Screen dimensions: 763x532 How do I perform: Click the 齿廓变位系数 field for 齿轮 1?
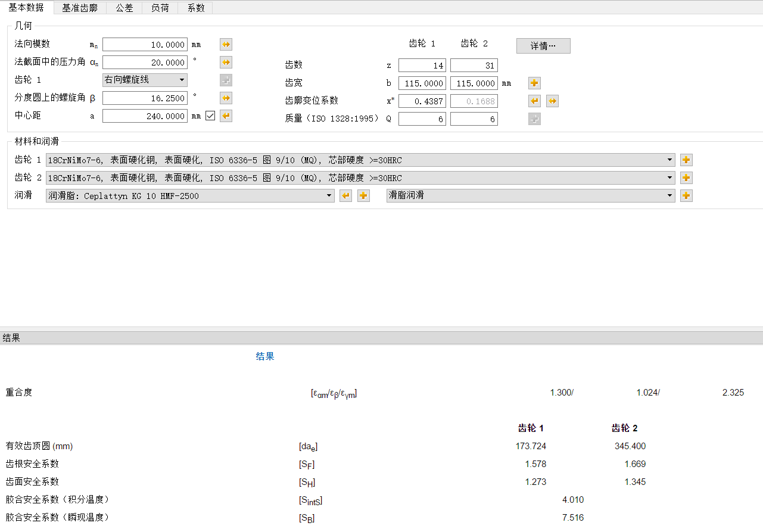pos(422,101)
